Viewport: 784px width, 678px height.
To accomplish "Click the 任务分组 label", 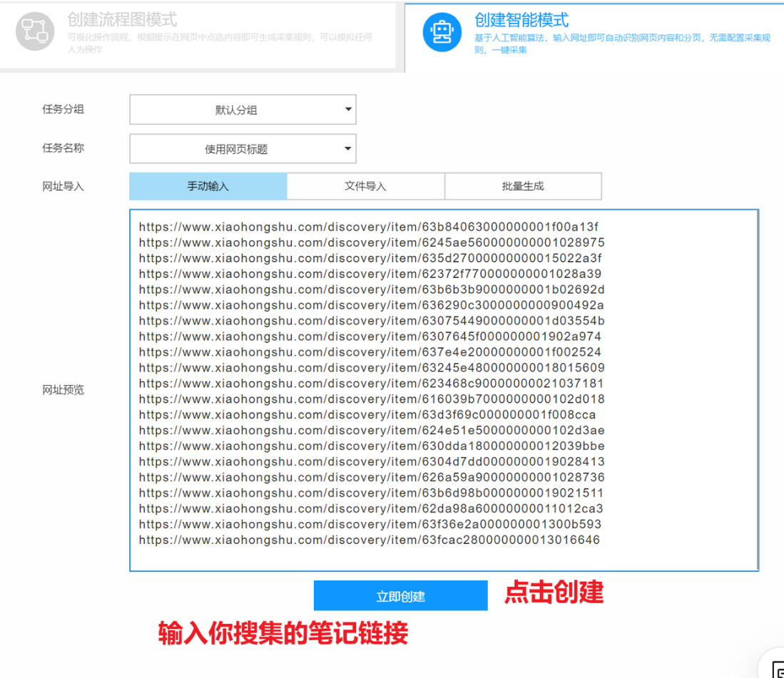I will coord(63,109).
